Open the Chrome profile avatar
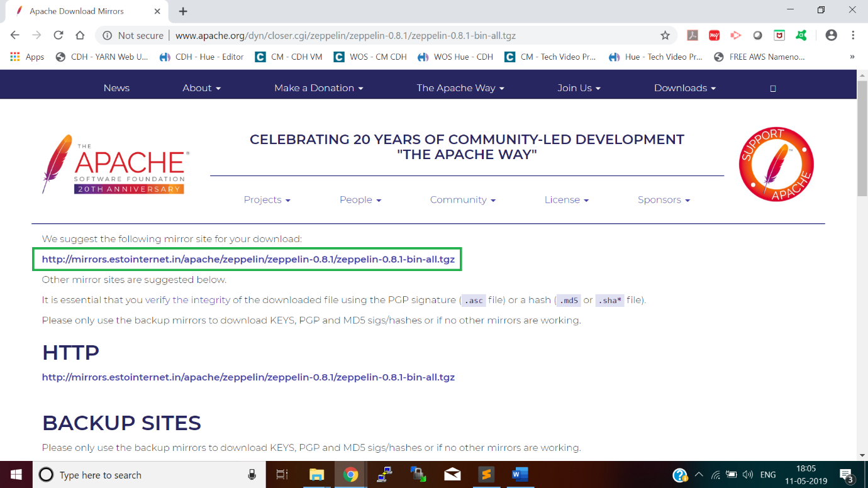868x488 pixels. click(x=832, y=36)
